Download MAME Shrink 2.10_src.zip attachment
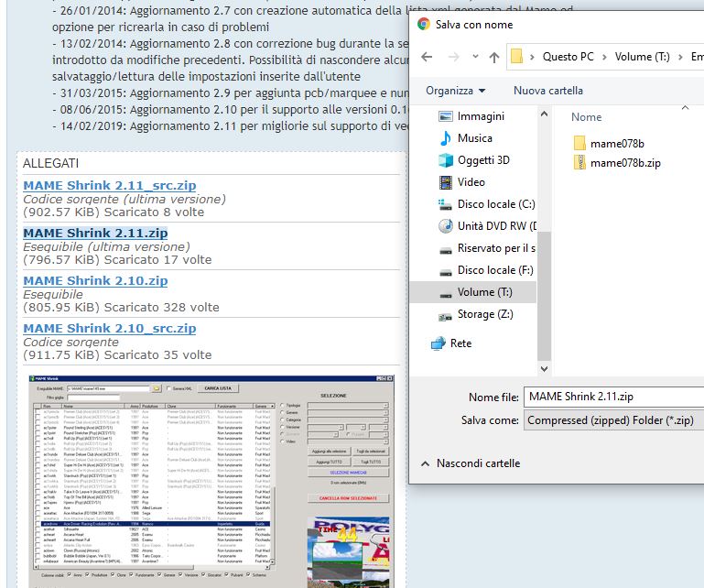 [x=110, y=329]
